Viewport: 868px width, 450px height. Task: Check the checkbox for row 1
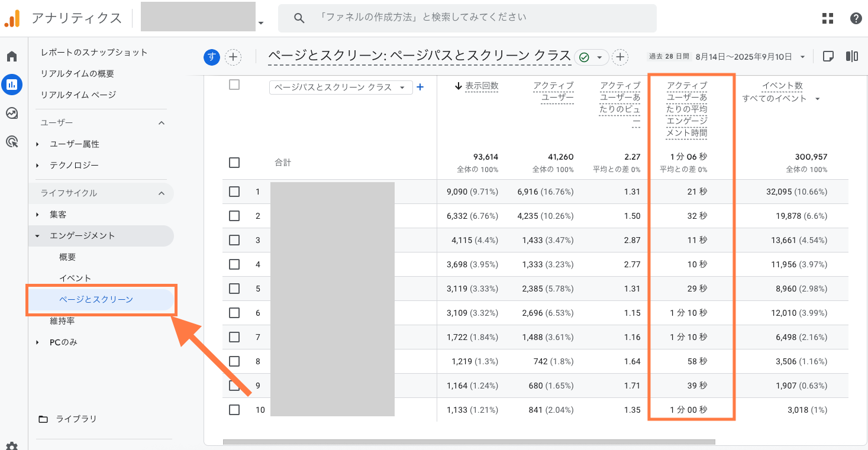point(234,192)
